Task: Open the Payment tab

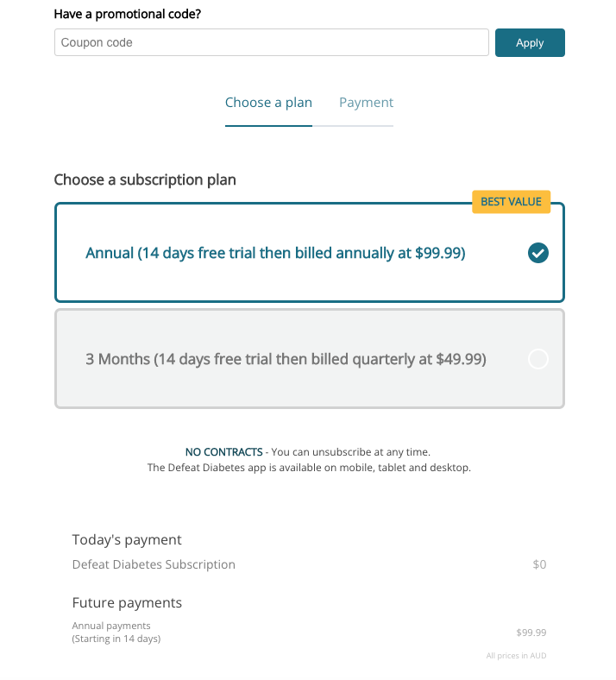Action: pos(366,103)
